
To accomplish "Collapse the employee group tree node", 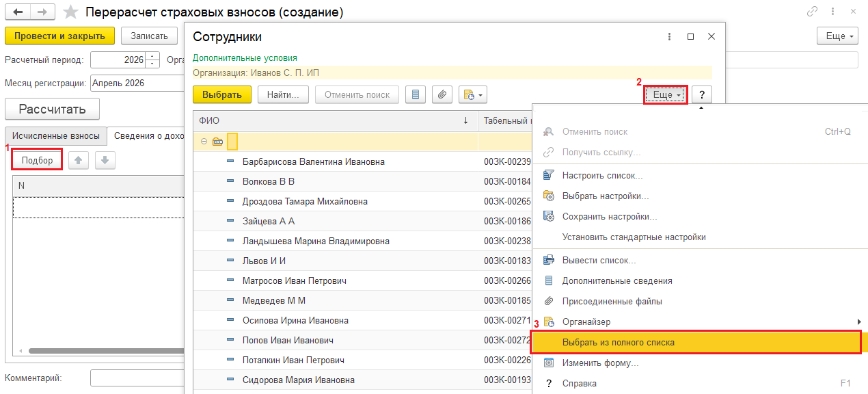I will [204, 142].
